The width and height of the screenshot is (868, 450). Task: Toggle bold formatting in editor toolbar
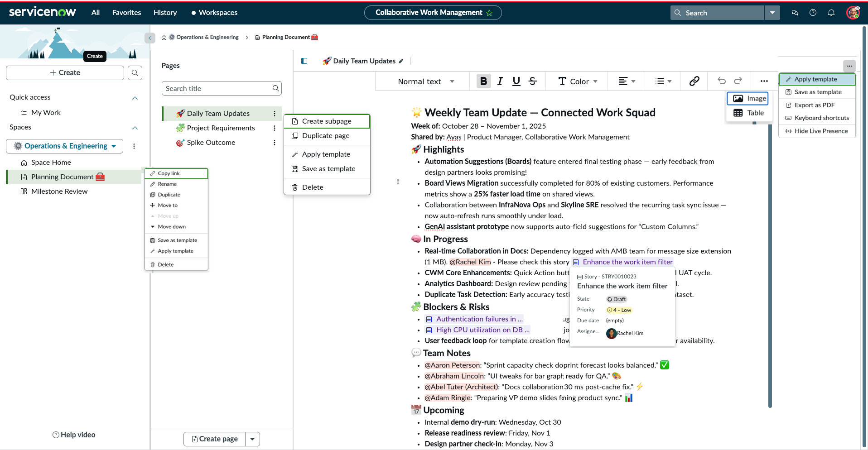click(x=483, y=81)
